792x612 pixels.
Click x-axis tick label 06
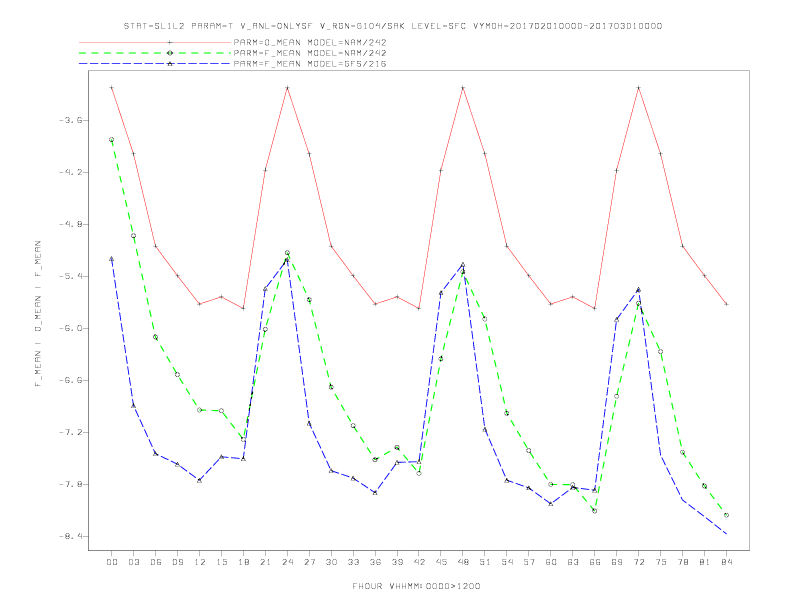pos(156,562)
